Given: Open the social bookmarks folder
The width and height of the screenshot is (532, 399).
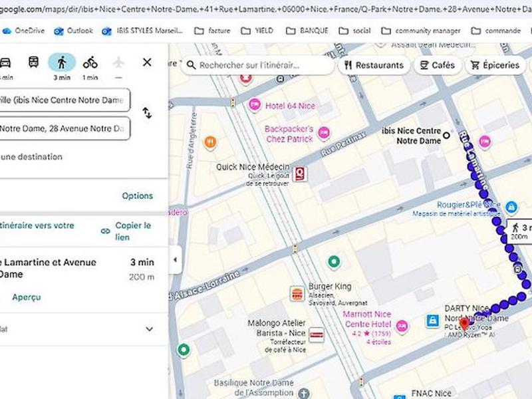Looking at the screenshot, I should point(354,31).
